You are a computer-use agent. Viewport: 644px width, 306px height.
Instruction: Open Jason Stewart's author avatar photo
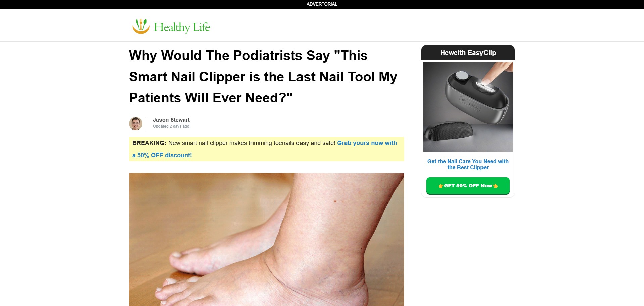136,123
